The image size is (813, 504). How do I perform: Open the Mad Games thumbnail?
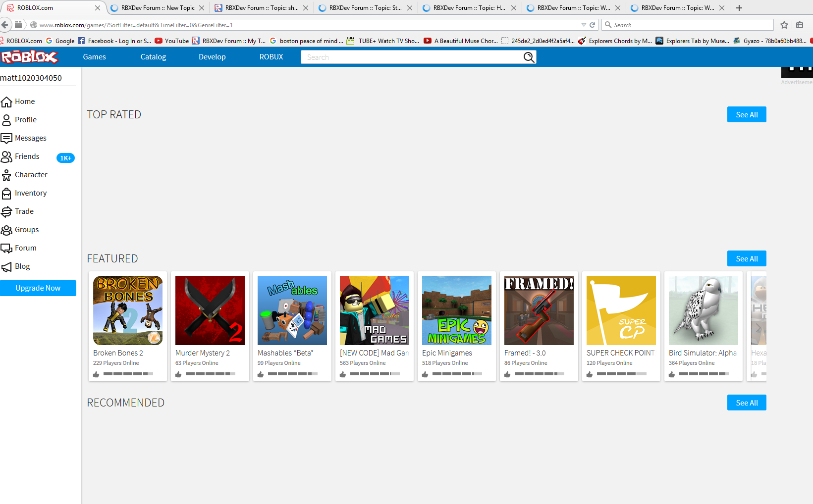375,310
